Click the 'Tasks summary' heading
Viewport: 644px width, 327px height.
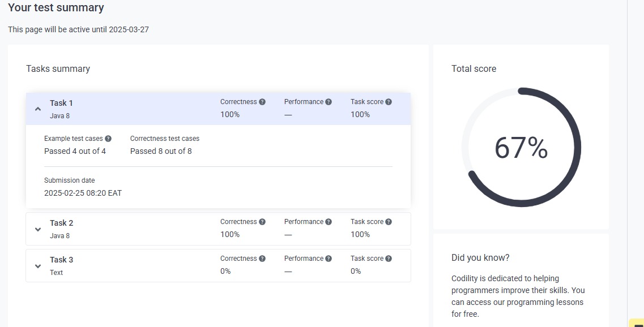pos(58,68)
